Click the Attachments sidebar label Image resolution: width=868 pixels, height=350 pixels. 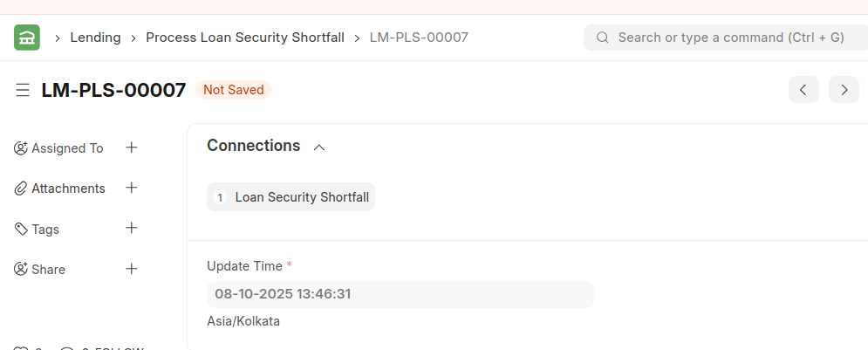(68, 189)
